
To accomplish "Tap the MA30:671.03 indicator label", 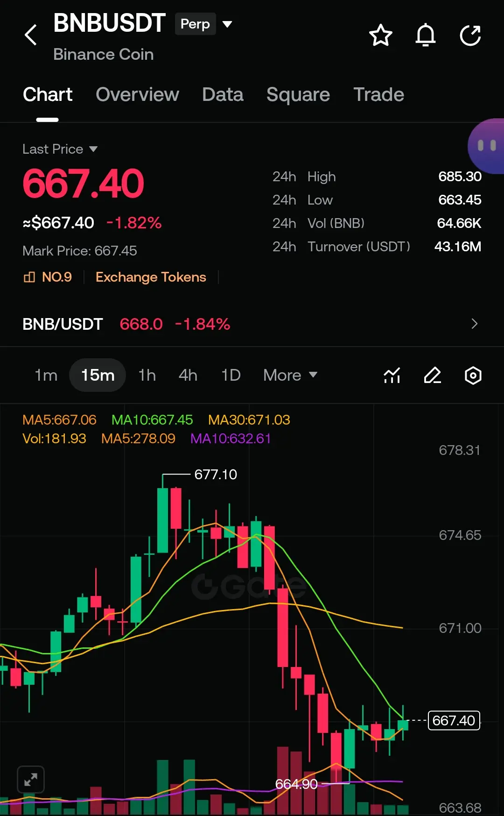I will point(249,420).
